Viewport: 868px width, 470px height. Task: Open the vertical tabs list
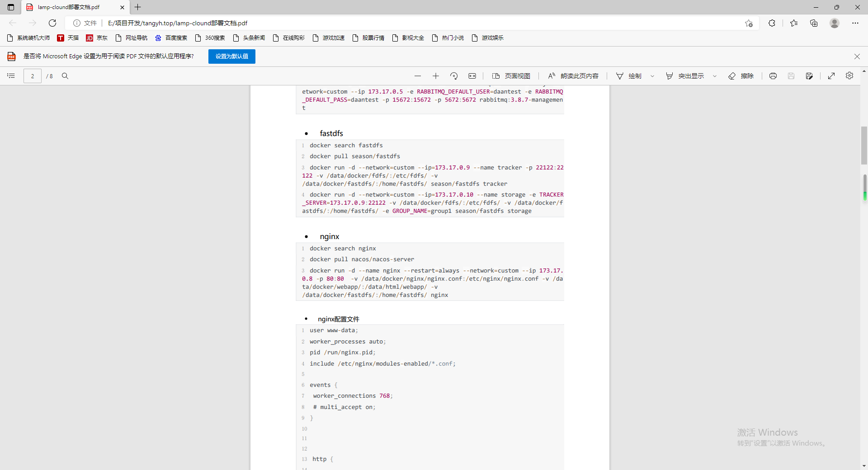pyautogui.click(x=10, y=7)
